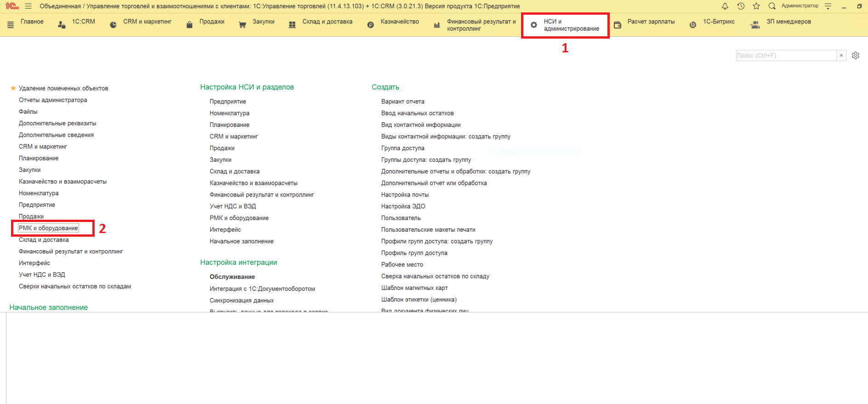Switch to the Закупки section

click(x=256, y=22)
